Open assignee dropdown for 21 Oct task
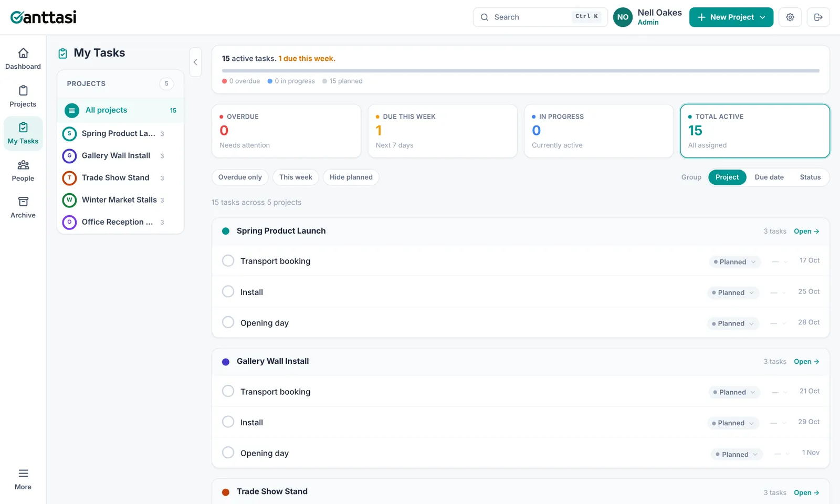Screen dimensions: 840x504 click(780, 393)
